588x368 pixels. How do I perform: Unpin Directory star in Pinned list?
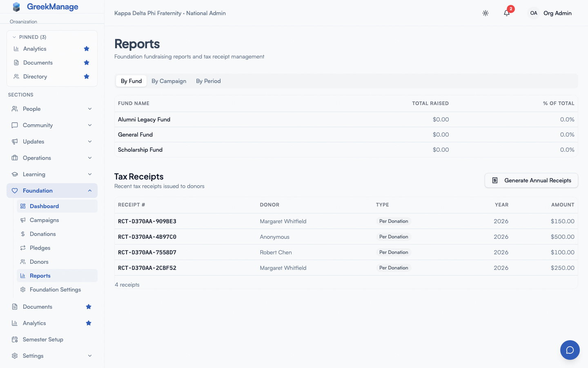pyautogui.click(x=87, y=76)
